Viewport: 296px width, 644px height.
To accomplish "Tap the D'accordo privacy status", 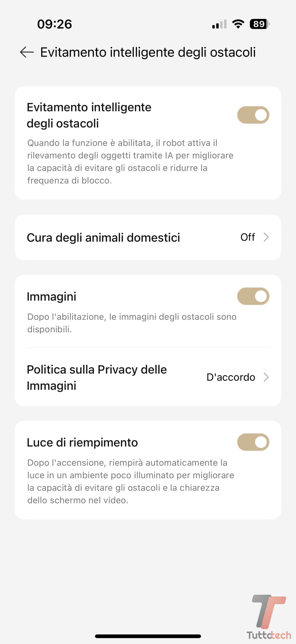I will (231, 377).
